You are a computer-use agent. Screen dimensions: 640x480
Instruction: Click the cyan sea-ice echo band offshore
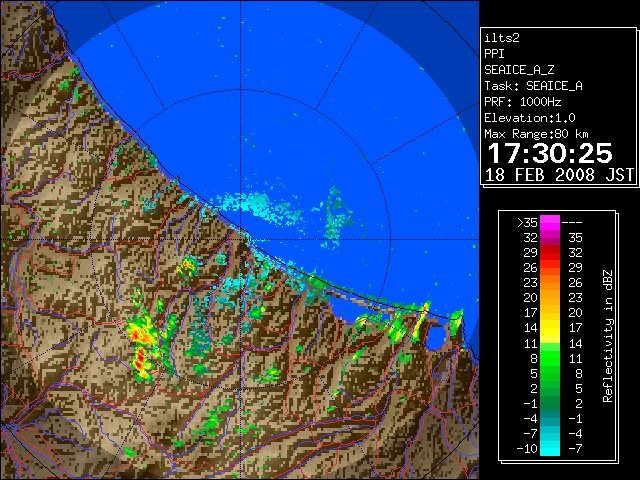(260, 208)
